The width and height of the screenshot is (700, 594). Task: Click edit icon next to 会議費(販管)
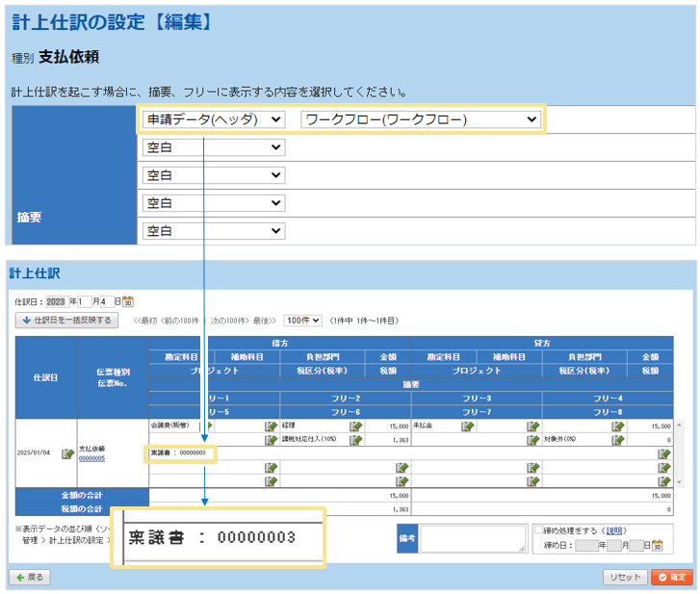(x=205, y=426)
